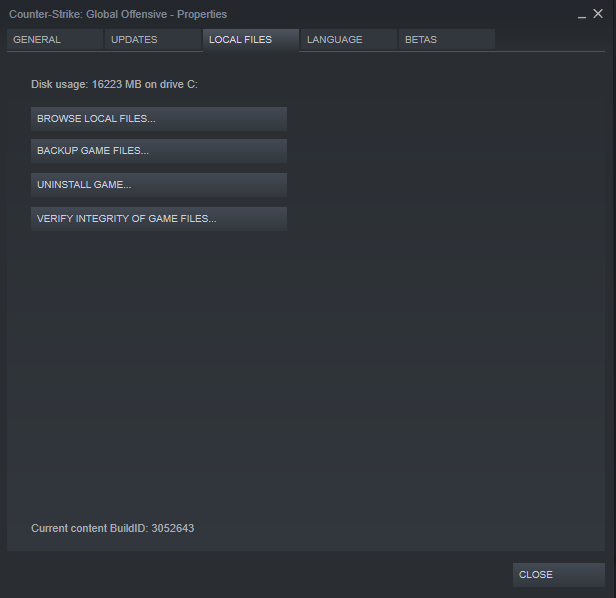Start Backup Game Files

click(159, 151)
